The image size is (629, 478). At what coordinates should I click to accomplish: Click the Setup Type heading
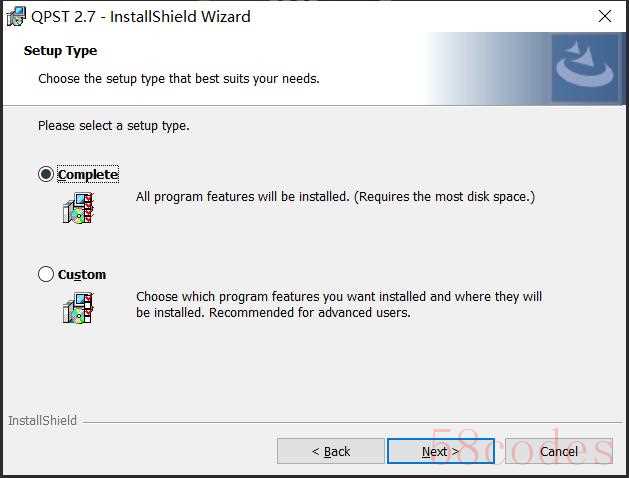[60, 51]
